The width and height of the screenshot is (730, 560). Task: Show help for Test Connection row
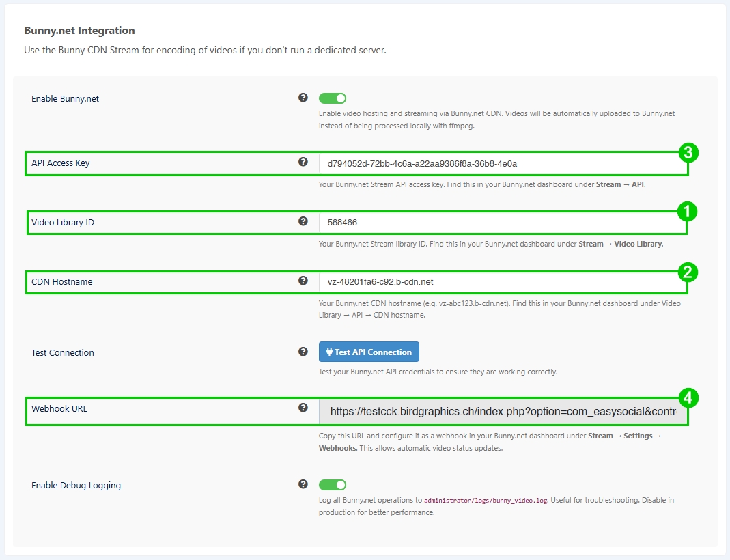click(x=303, y=352)
